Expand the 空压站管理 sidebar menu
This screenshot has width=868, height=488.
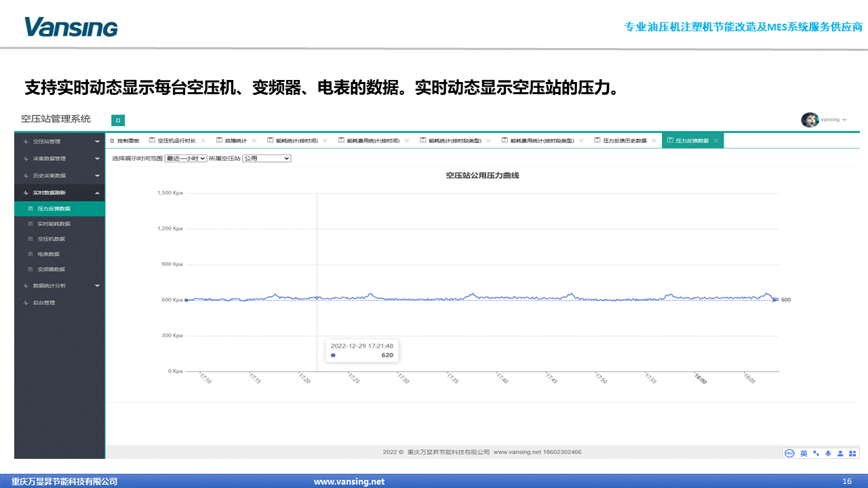pos(60,142)
